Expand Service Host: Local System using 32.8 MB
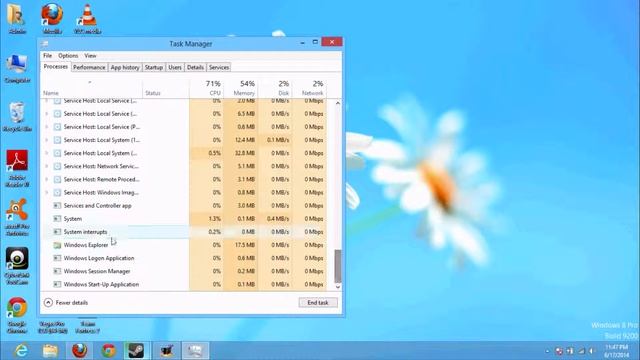The width and height of the screenshot is (640, 360). pos(47,153)
